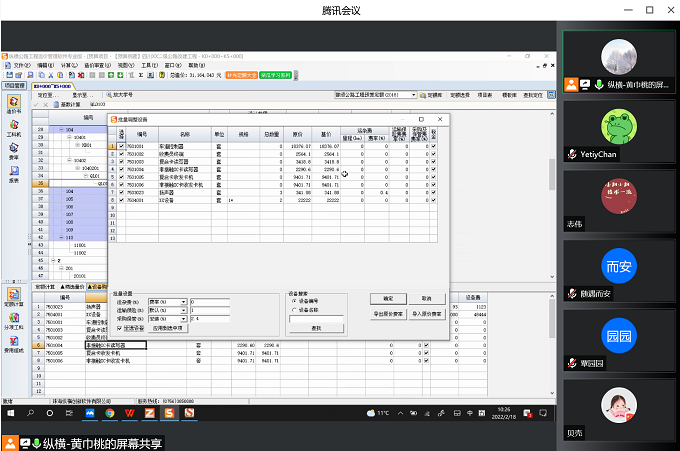Open the Windows Start menu

click(x=11, y=413)
